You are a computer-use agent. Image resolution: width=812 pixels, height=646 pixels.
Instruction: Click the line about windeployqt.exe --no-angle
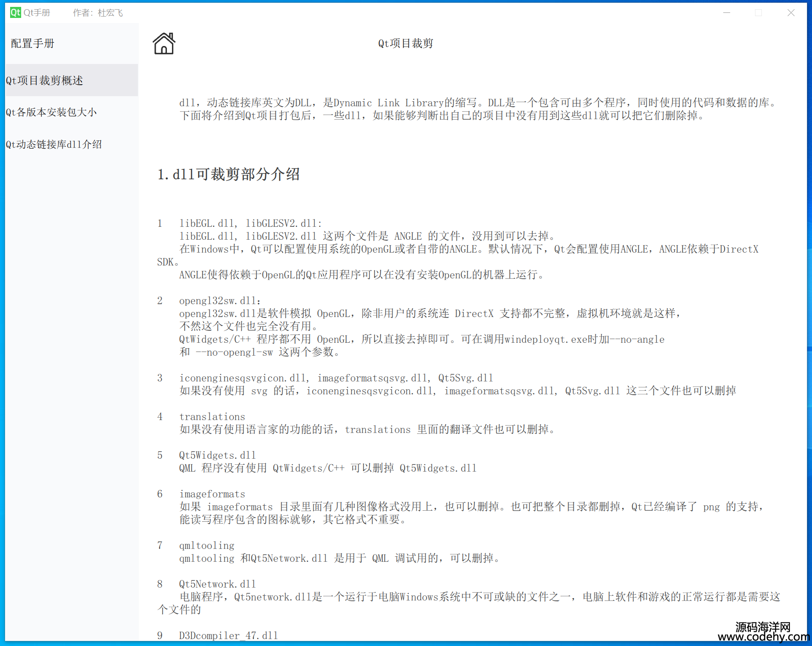(x=422, y=339)
